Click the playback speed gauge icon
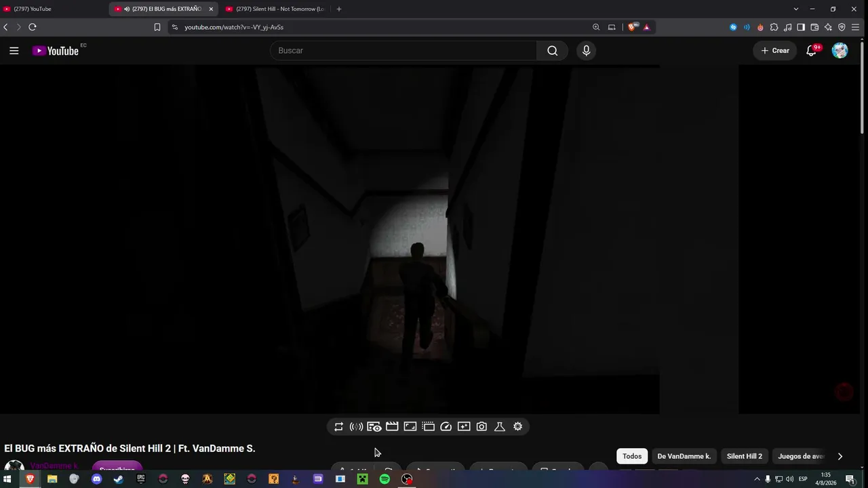868x488 pixels. 446,426
